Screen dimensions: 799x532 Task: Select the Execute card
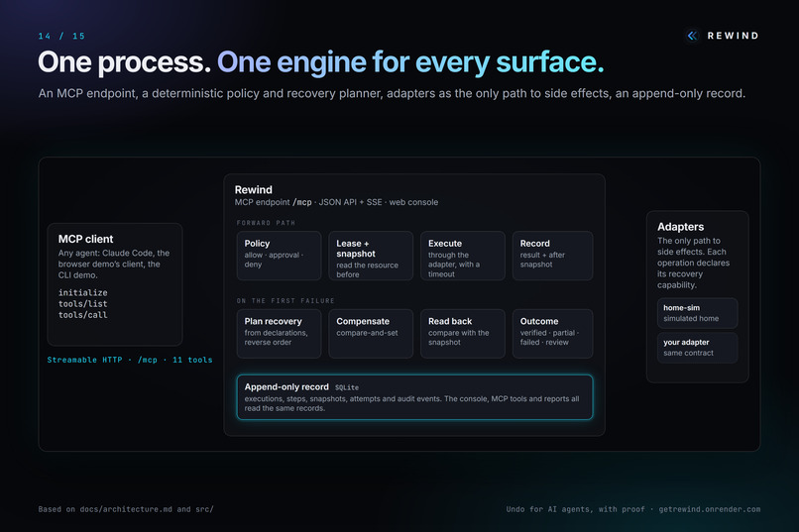coord(463,256)
